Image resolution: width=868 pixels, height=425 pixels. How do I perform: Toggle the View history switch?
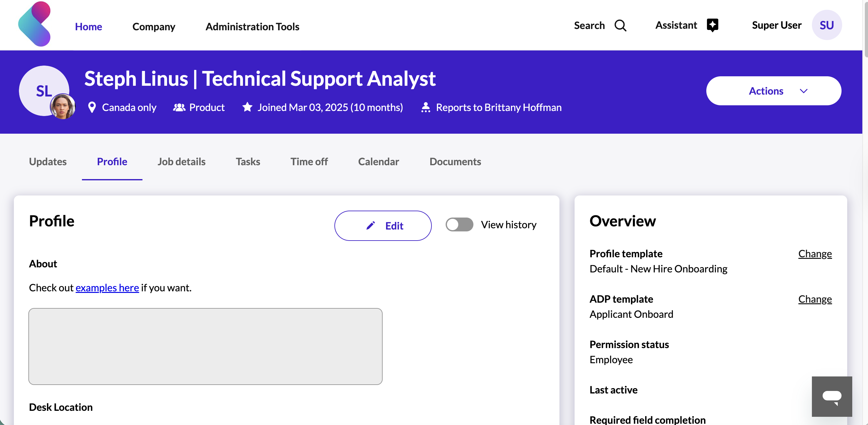pyautogui.click(x=459, y=225)
